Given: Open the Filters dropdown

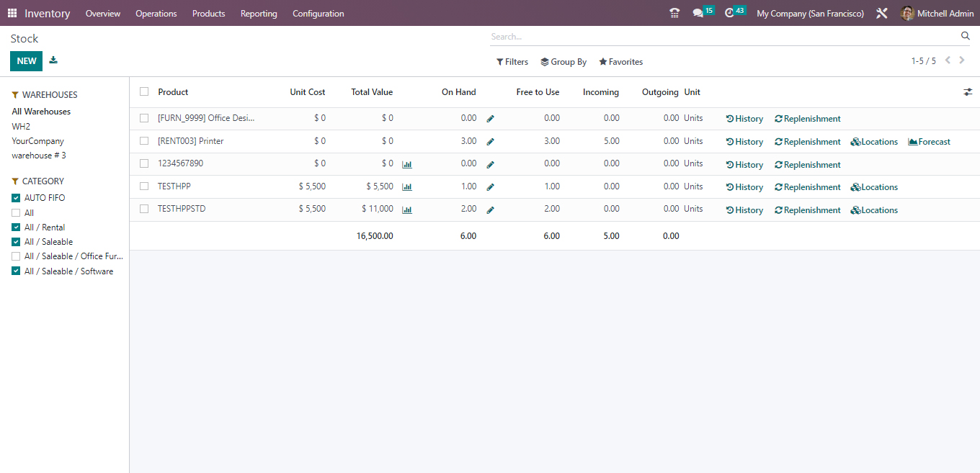Looking at the screenshot, I should (512, 61).
